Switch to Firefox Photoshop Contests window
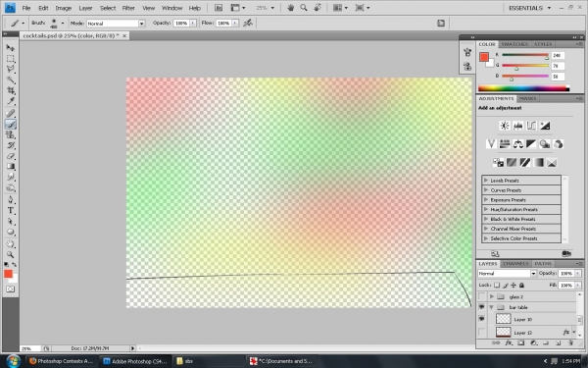Screen dimensions: 588x368 pyautogui.click(x=62, y=361)
